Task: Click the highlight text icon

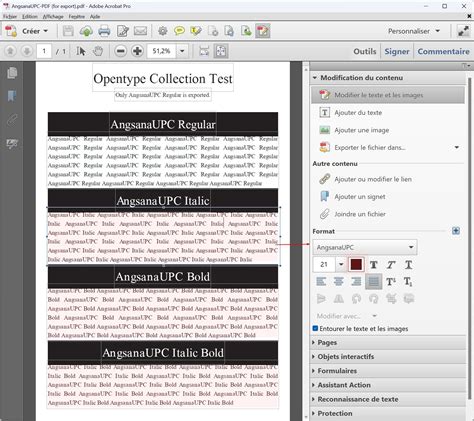Action: pos(196,31)
